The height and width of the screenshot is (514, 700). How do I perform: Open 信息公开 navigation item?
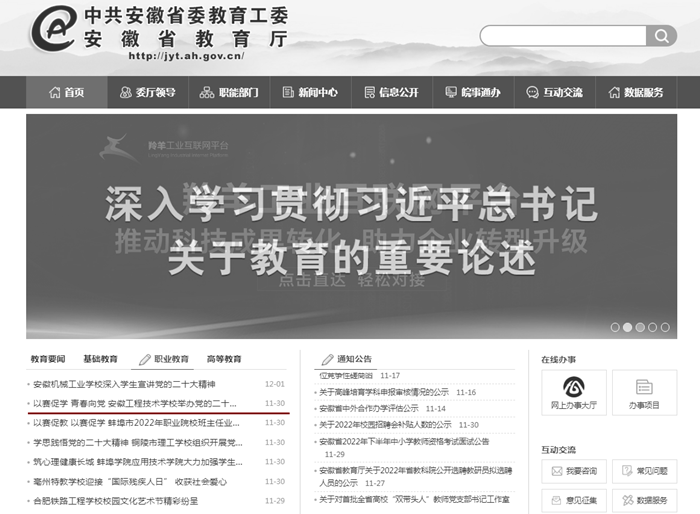[x=391, y=93]
